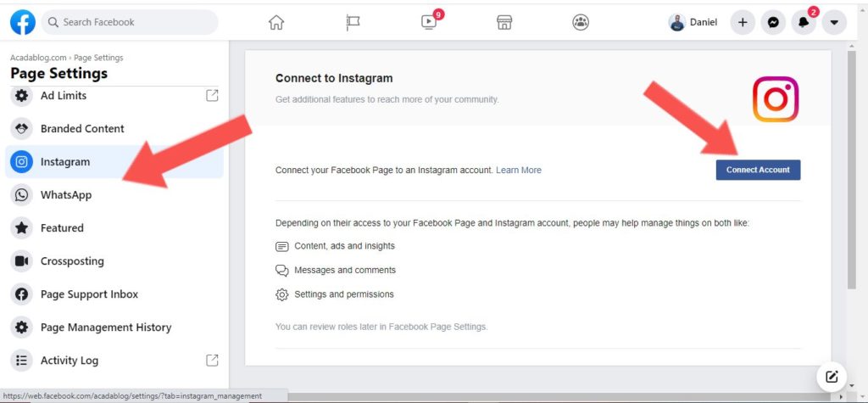Open the Marketplace icon

tap(504, 22)
